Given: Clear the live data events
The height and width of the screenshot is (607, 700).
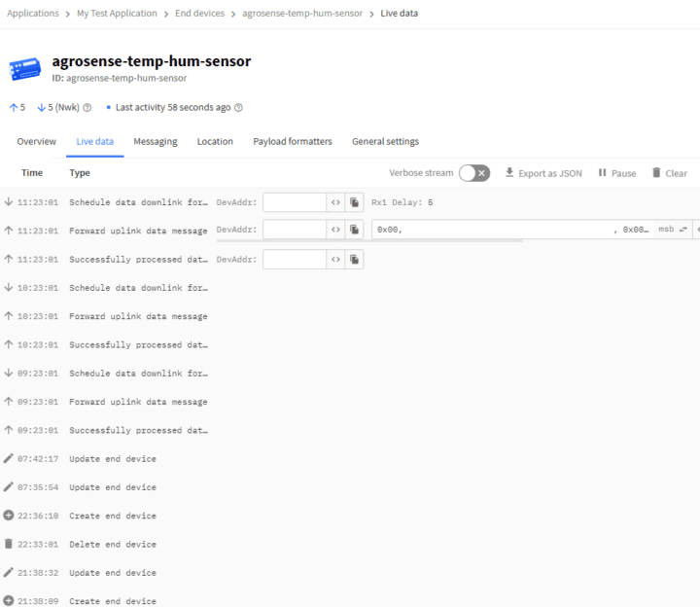Looking at the screenshot, I should coord(669,173).
